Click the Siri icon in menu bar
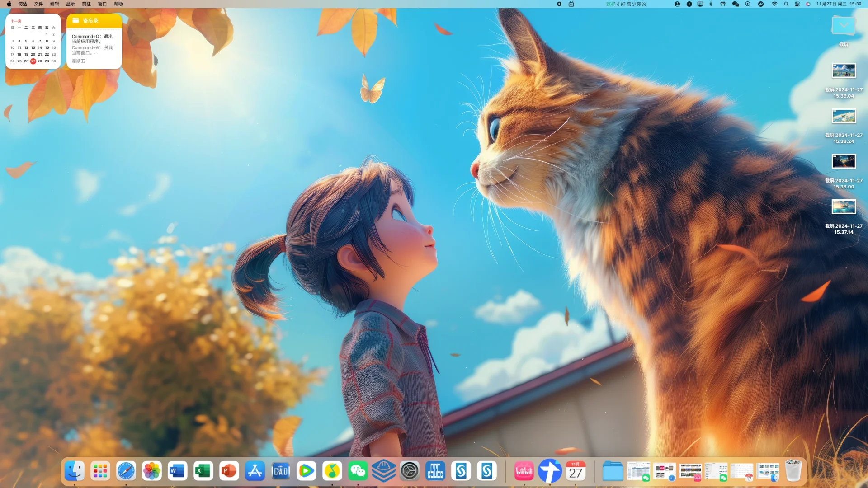868x488 pixels. pyautogui.click(x=808, y=4)
